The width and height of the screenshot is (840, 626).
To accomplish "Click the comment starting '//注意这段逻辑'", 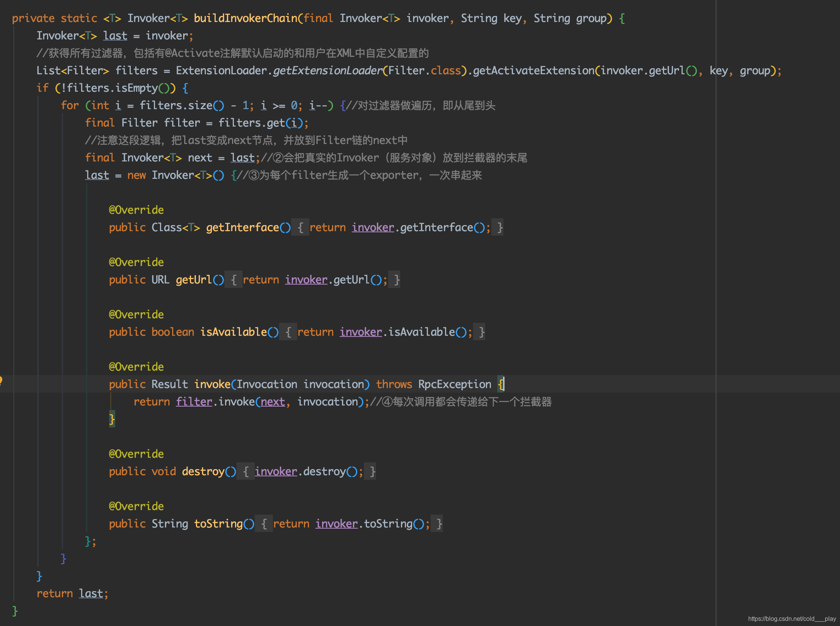I will click(246, 140).
